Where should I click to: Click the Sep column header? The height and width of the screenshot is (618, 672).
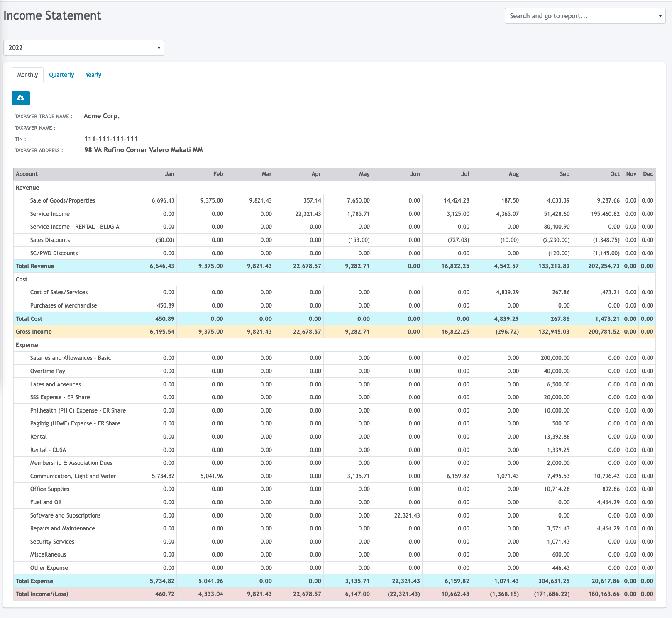(x=564, y=174)
